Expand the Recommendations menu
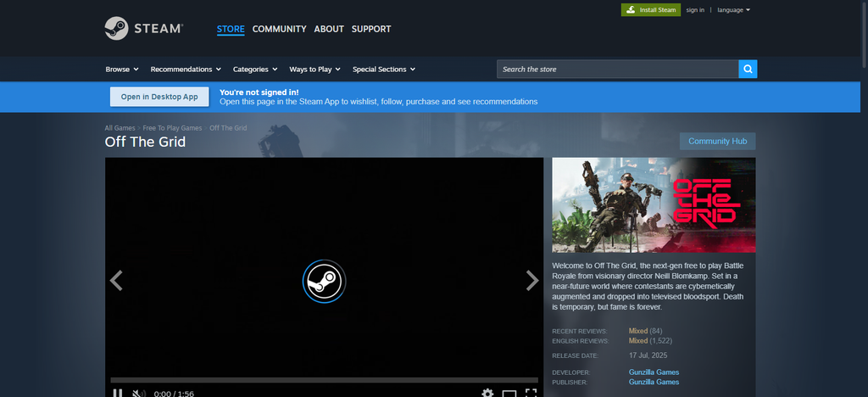The width and height of the screenshot is (868, 397). (x=186, y=70)
